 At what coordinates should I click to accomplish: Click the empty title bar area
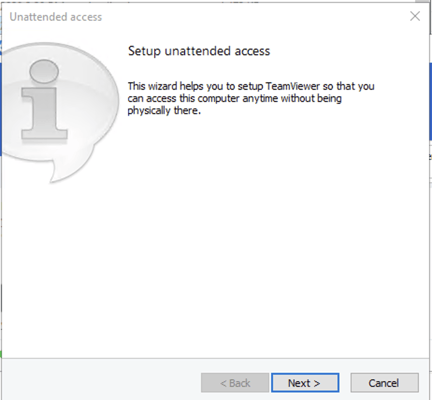coord(253,17)
